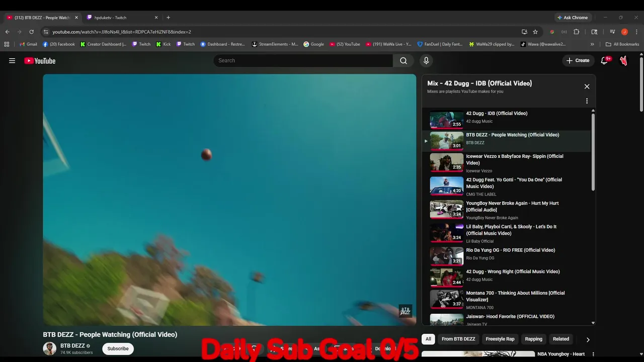Click the Ask Chrome button
This screenshot has width=644, height=362.
click(572, 18)
